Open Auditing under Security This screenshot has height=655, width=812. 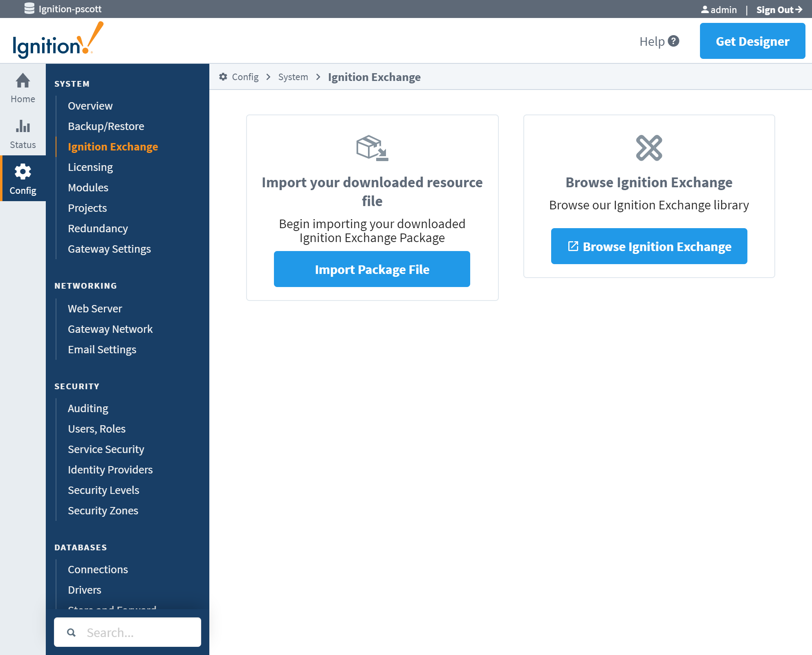(88, 408)
